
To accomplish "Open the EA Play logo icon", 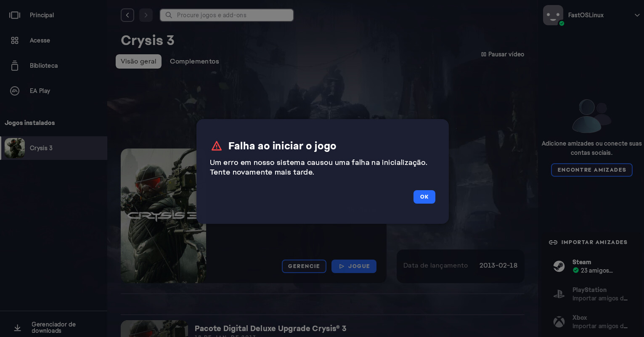I will point(15,91).
